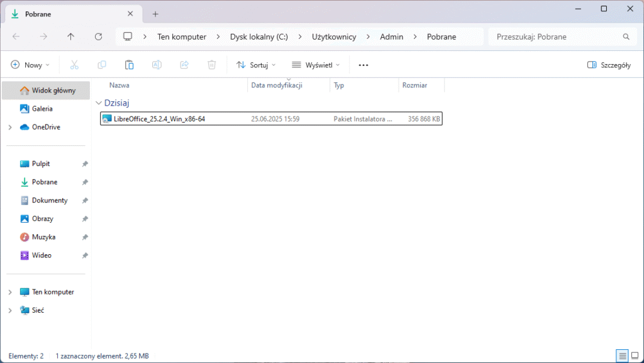Click the Paste clipboard icon
Viewport: 644px width, 363px height.
coord(129,65)
